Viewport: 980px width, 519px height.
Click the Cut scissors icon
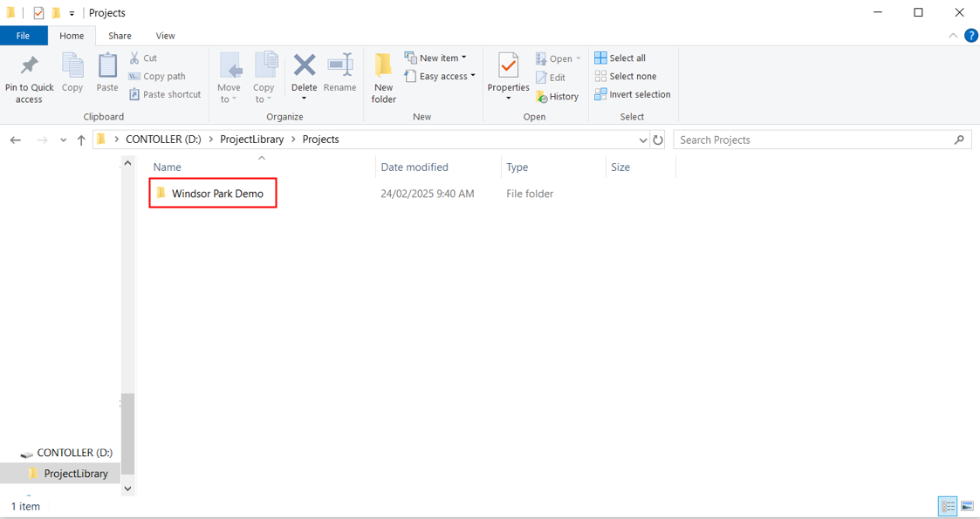pos(134,58)
